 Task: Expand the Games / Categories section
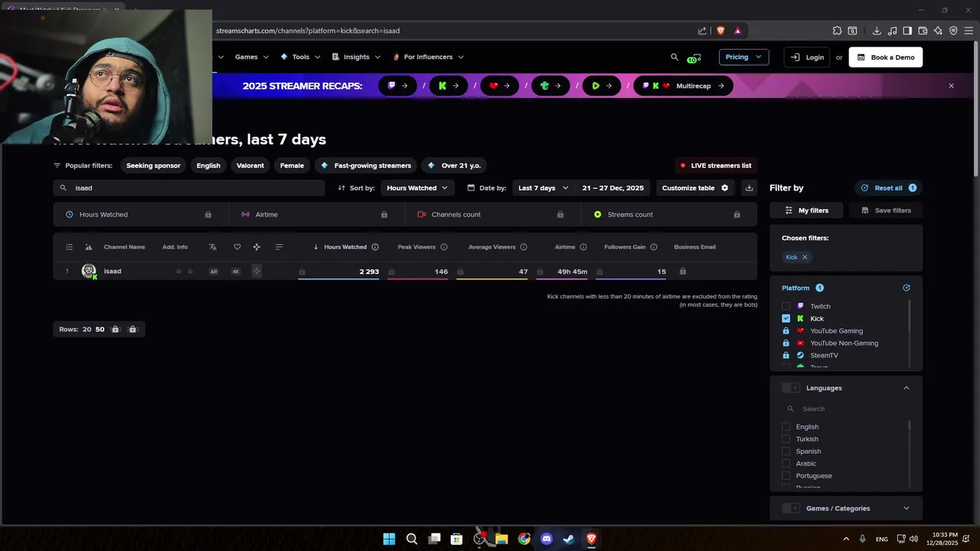[x=906, y=508]
